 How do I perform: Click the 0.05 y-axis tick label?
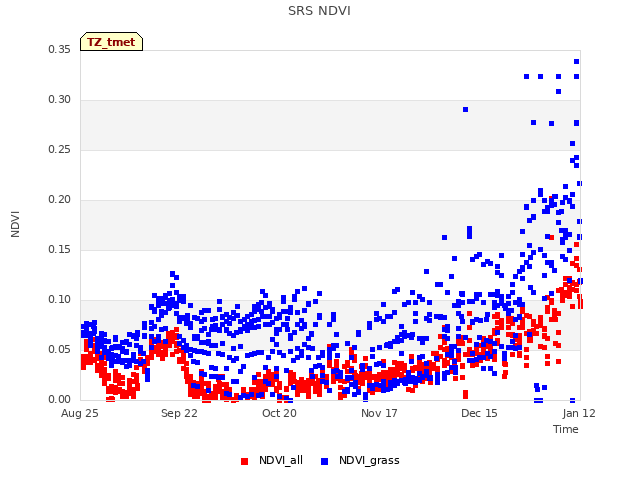(60, 349)
